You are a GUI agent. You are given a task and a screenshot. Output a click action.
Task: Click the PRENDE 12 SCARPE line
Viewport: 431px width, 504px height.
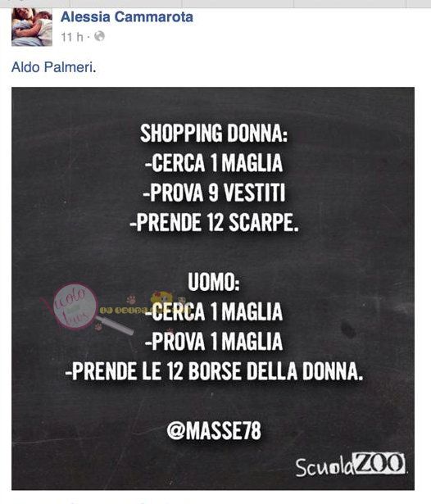(214, 222)
